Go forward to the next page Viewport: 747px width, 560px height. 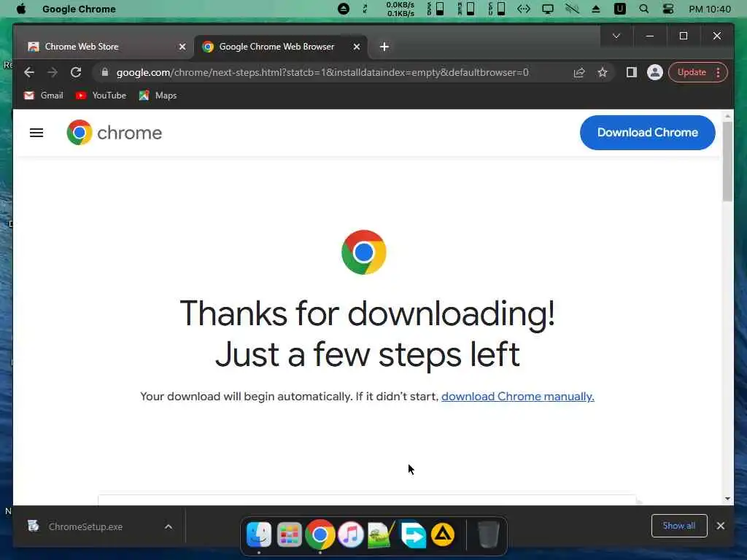(x=53, y=72)
